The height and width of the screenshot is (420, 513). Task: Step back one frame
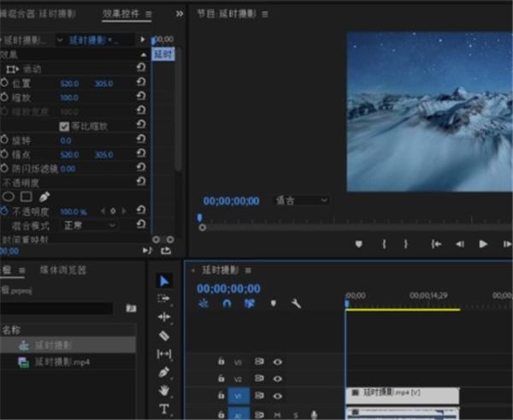pos(460,244)
